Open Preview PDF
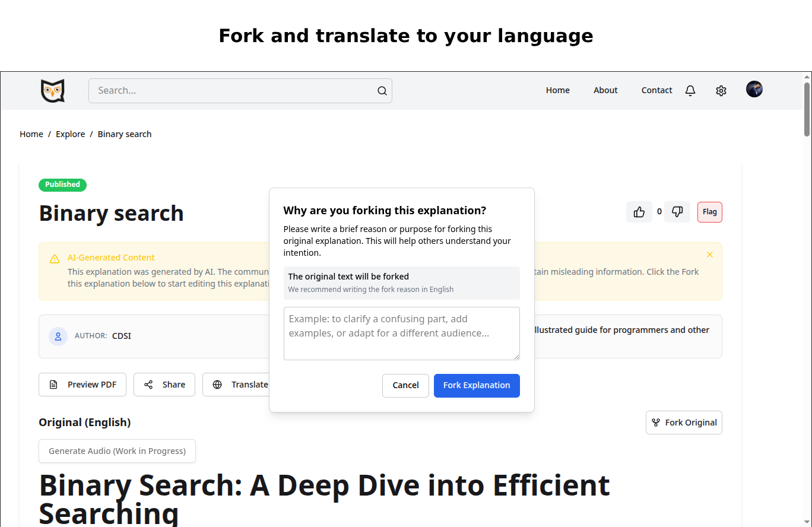This screenshot has height=527, width=812. pos(83,385)
